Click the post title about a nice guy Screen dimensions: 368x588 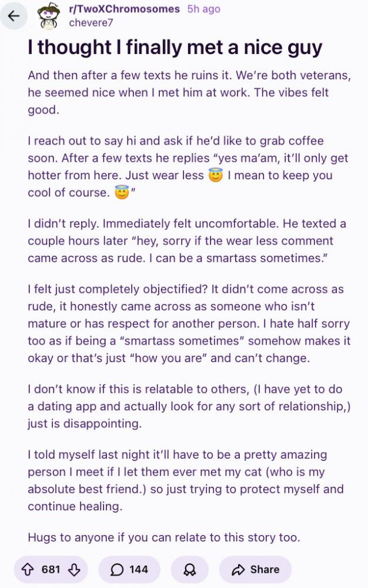175,47
